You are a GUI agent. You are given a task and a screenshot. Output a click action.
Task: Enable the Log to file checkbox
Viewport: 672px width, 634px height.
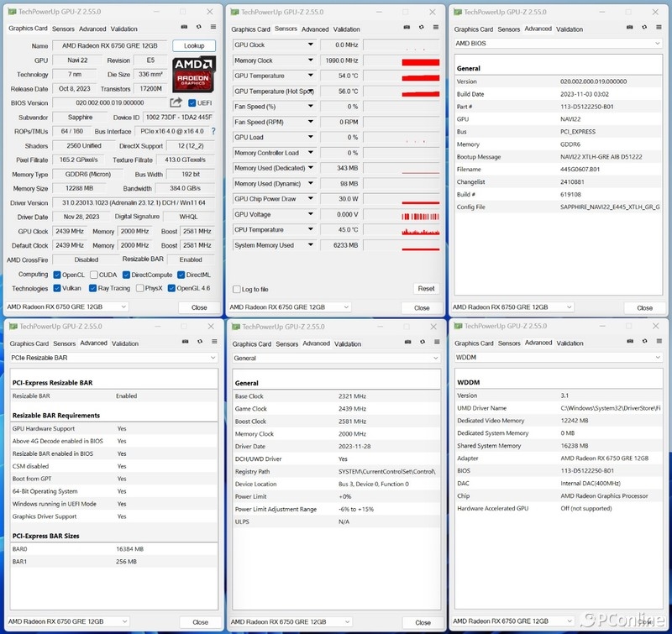click(x=237, y=289)
